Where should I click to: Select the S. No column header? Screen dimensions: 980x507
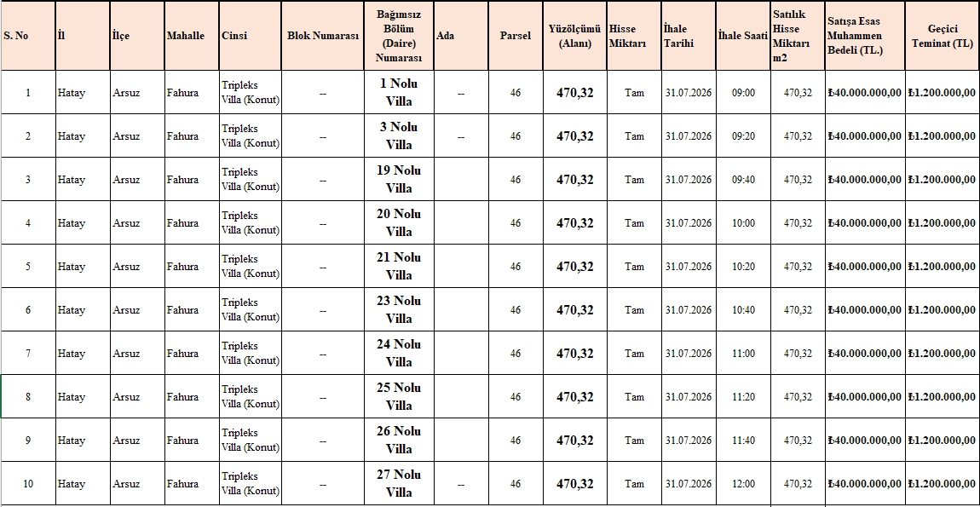27,36
